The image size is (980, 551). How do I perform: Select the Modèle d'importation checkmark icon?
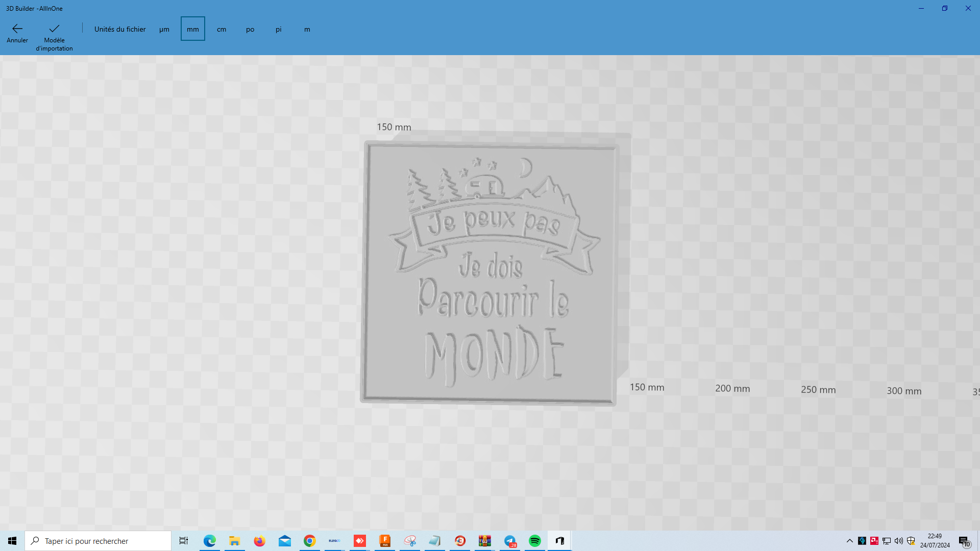(x=54, y=28)
